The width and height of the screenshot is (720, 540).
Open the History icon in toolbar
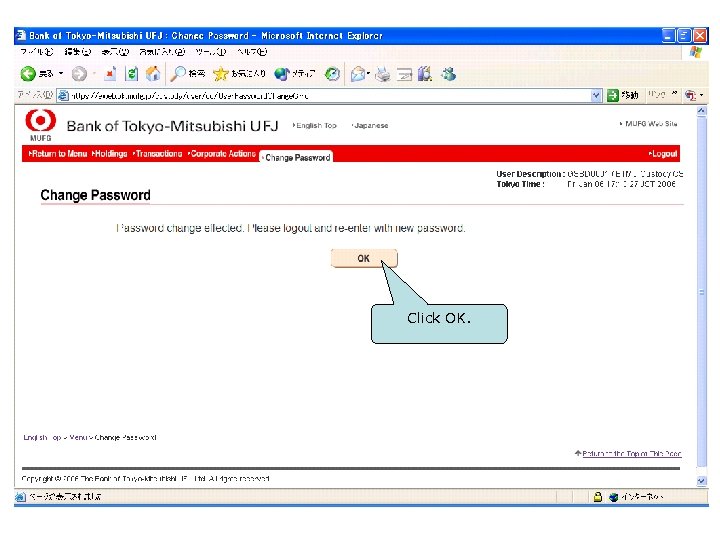click(x=332, y=73)
